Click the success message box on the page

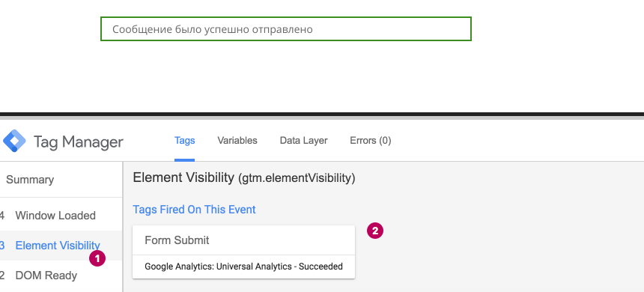[286, 28]
